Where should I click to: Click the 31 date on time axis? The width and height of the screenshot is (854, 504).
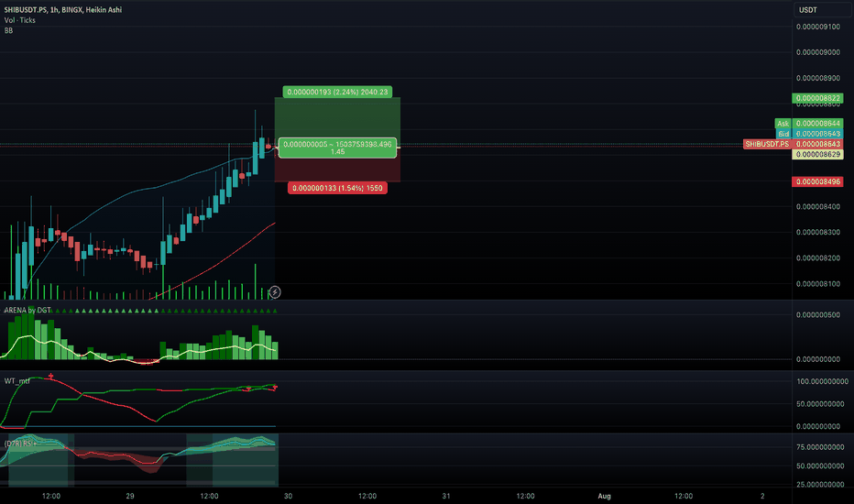[446, 496]
